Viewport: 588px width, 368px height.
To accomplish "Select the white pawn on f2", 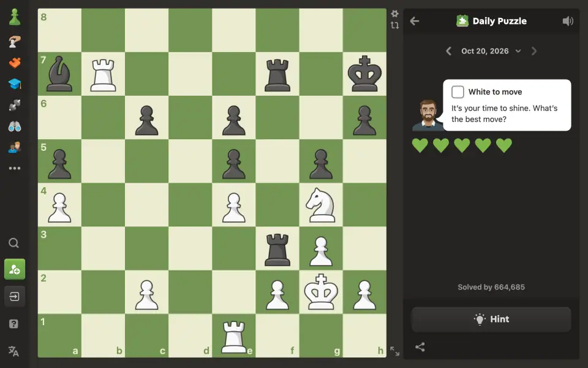I will [x=277, y=295].
